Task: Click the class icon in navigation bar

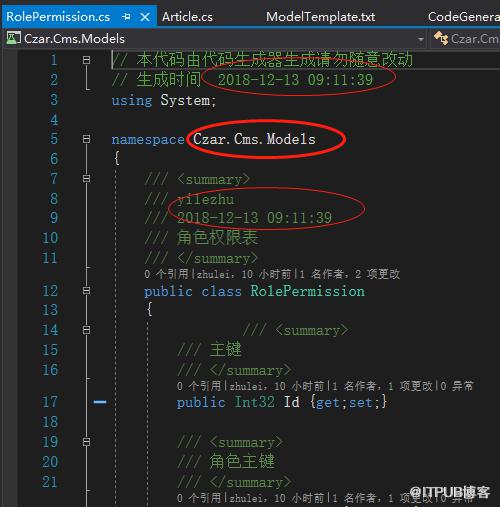Action: (x=441, y=38)
